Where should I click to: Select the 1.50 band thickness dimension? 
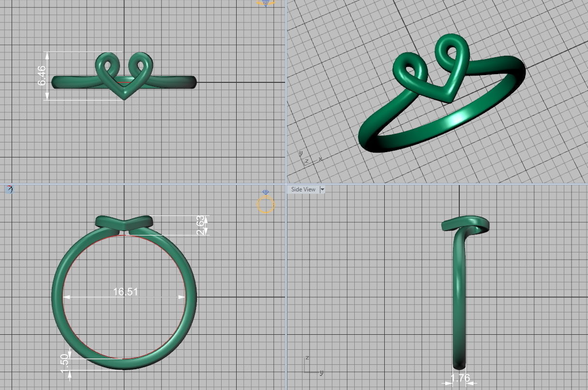65,364
